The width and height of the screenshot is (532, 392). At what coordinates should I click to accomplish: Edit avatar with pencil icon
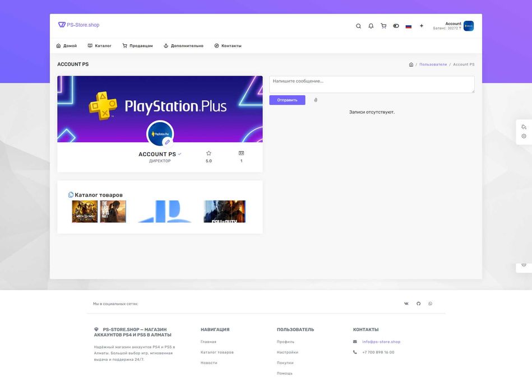point(167,142)
